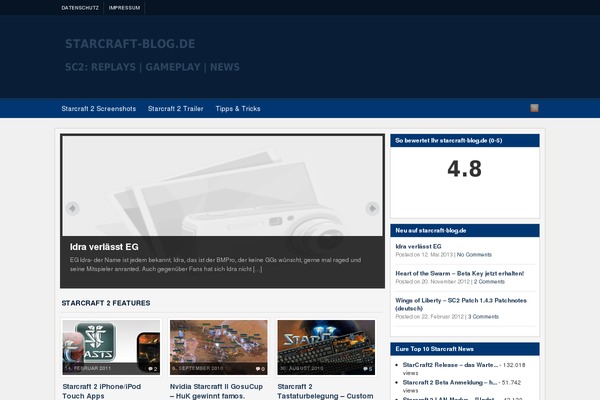Click the Neu auf starcraft-blog.de widget header
Viewport: 600px width, 400px height.
pos(465,230)
